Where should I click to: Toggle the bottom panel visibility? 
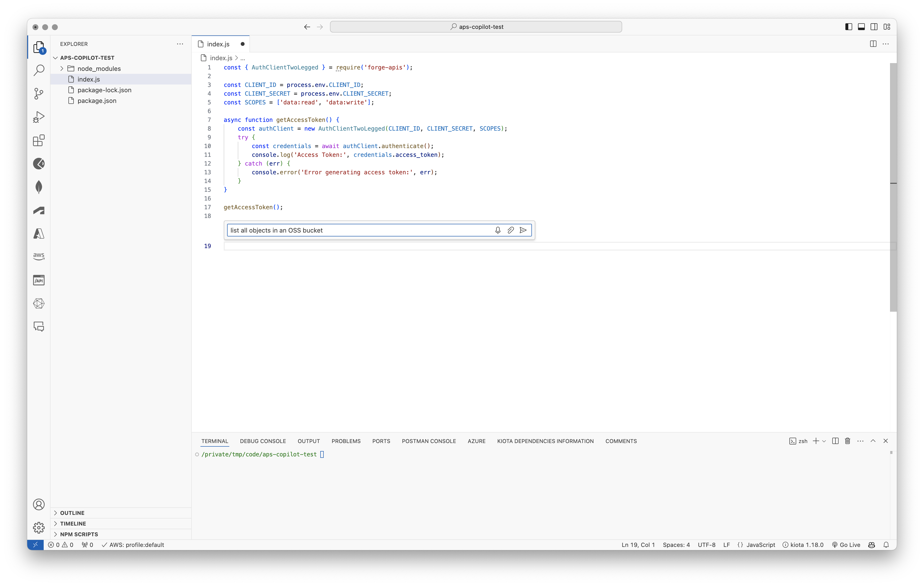coord(861,26)
